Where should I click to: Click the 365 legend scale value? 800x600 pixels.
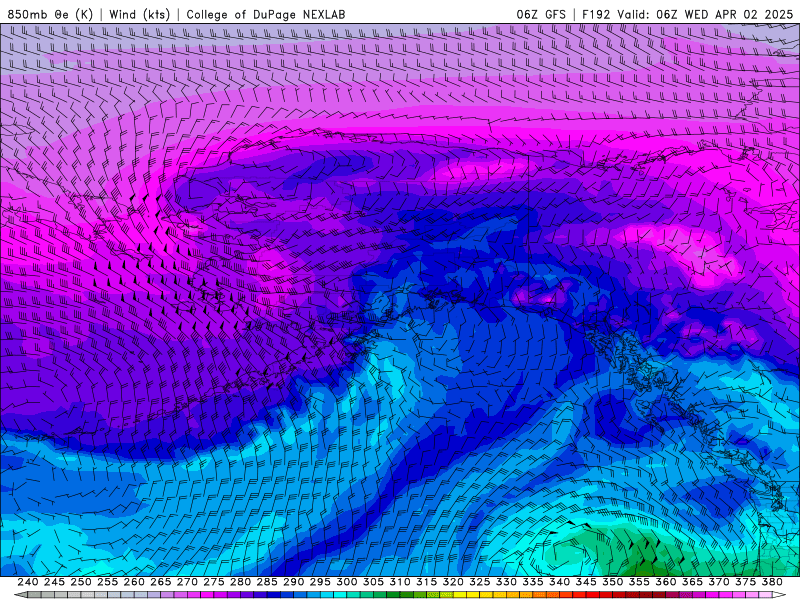pyautogui.click(x=692, y=582)
